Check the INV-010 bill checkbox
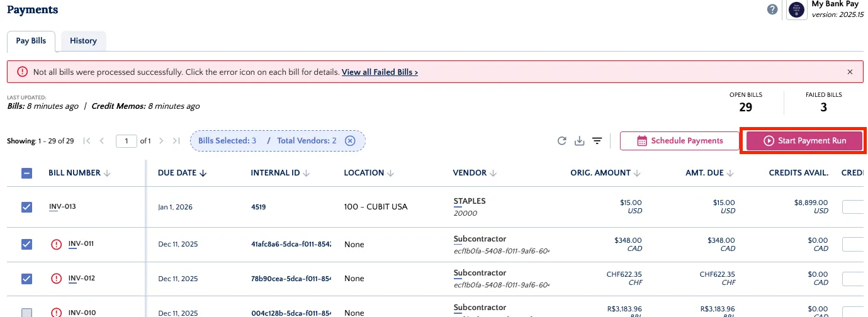This screenshot has height=317, width=868. point(26,313)
